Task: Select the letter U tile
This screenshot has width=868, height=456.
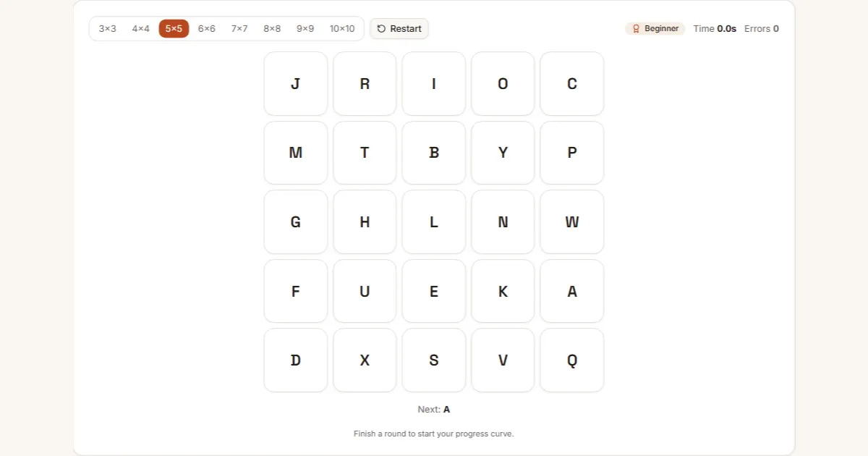Action: (365, 291)
